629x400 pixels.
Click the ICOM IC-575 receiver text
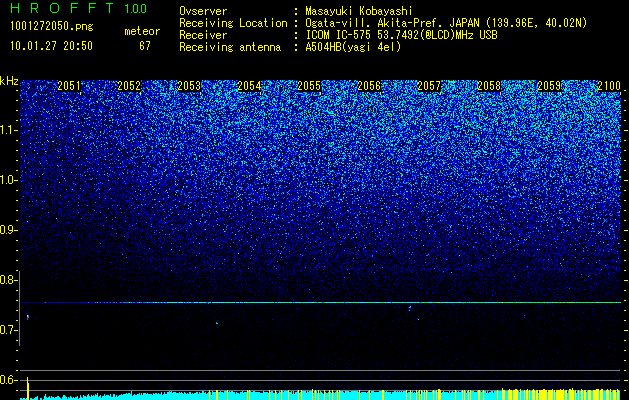(x=401, y=35)
